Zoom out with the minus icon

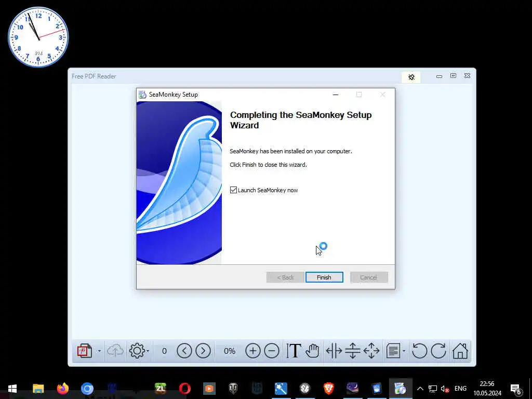click(272, 351)
